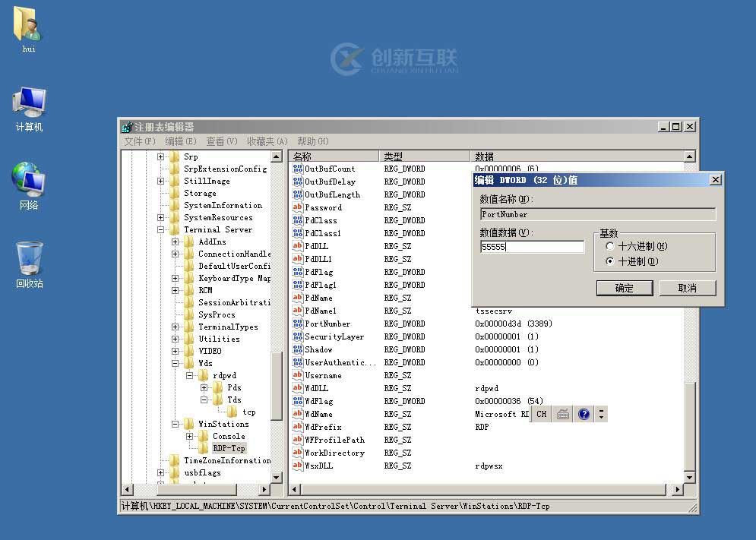Click the tcp folder icon in tree
This screenshot has width=756, height=540.
pos(232,412)
